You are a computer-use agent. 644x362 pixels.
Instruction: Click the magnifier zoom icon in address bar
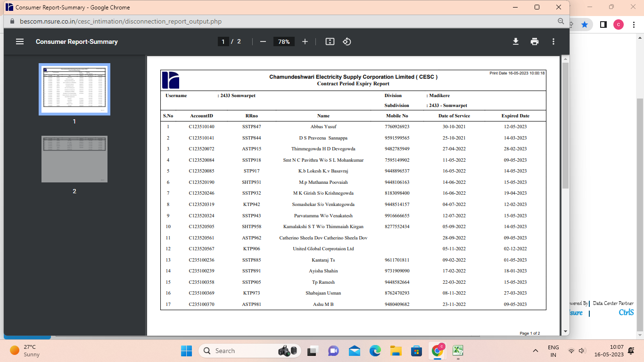[561, 21]
